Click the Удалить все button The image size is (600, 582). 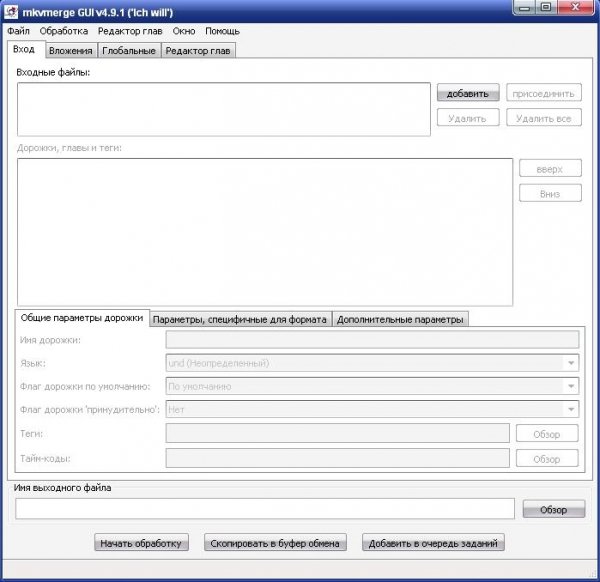[544, 118]
